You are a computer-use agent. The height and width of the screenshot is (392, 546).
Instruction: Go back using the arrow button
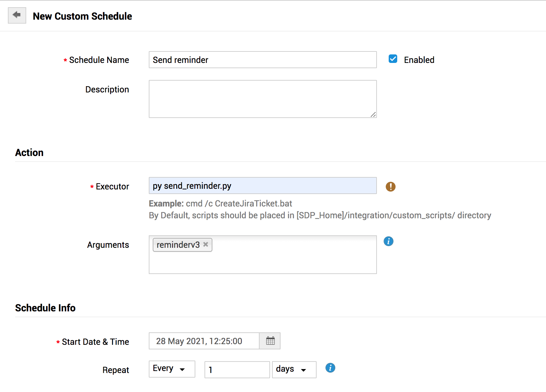[17, 15]
